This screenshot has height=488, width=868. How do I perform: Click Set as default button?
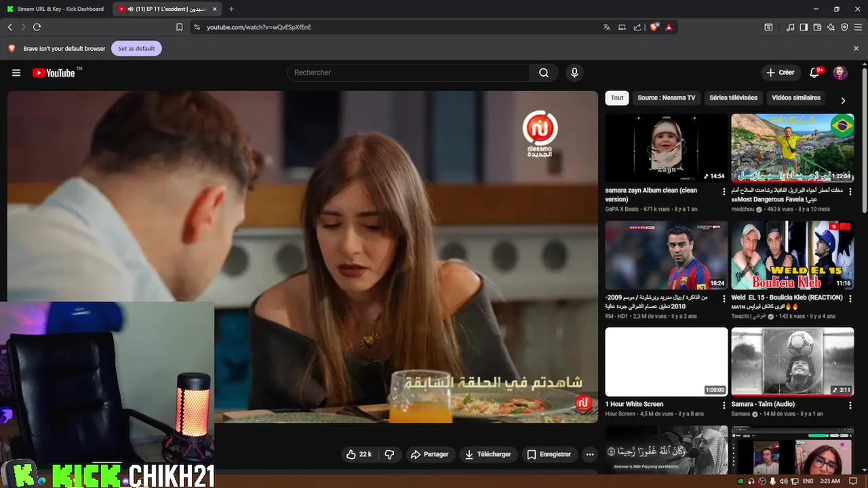click(x=136, y=48)
